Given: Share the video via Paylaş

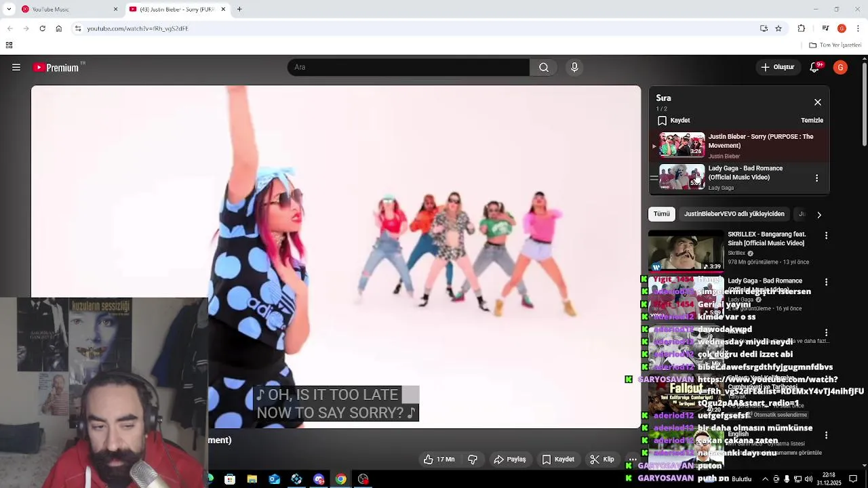Looking at the screenshot, I should click(509, 460).
